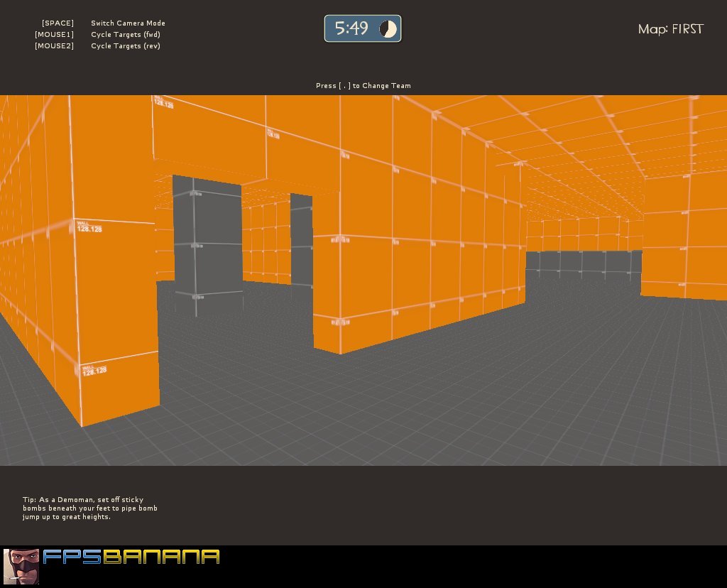The height and width of the screenshot is (588, 727).
Task: Click the Press [ . ] to Change Team prompt
Action: [x=363, y=86]
